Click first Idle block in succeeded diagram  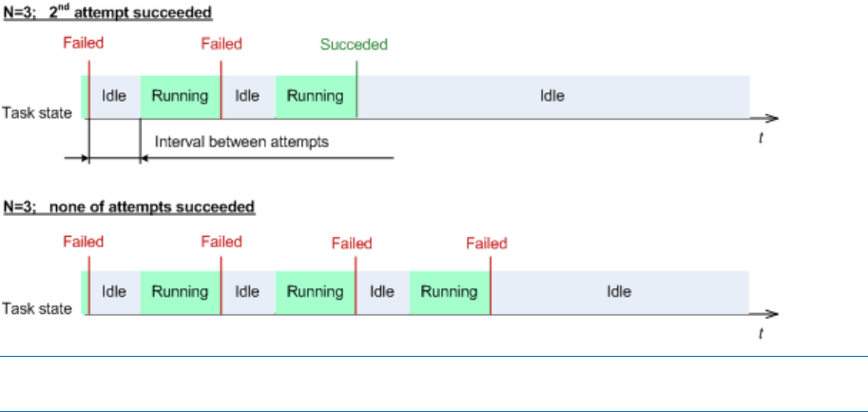click(114, 96)
